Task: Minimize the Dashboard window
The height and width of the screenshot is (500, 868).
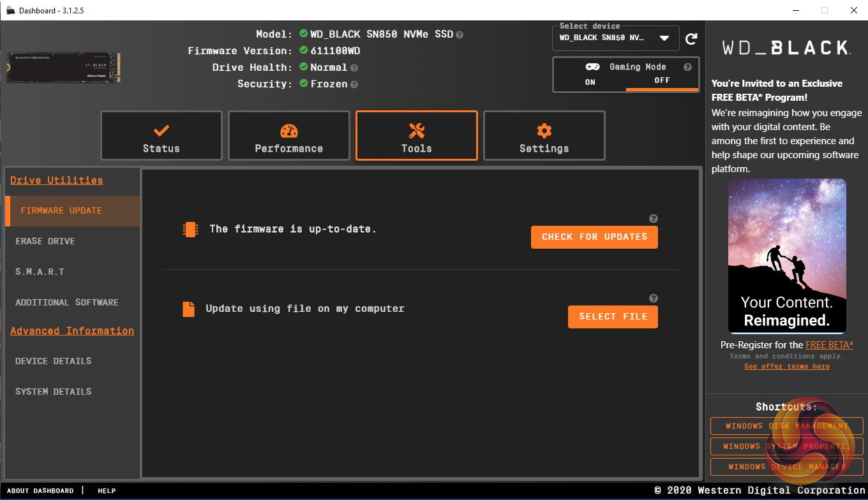Action: pyautogui.click(x=796, y=10)
